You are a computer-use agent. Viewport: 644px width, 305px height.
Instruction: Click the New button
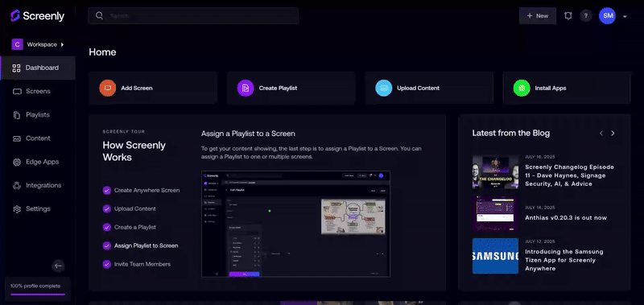[538, 15]
